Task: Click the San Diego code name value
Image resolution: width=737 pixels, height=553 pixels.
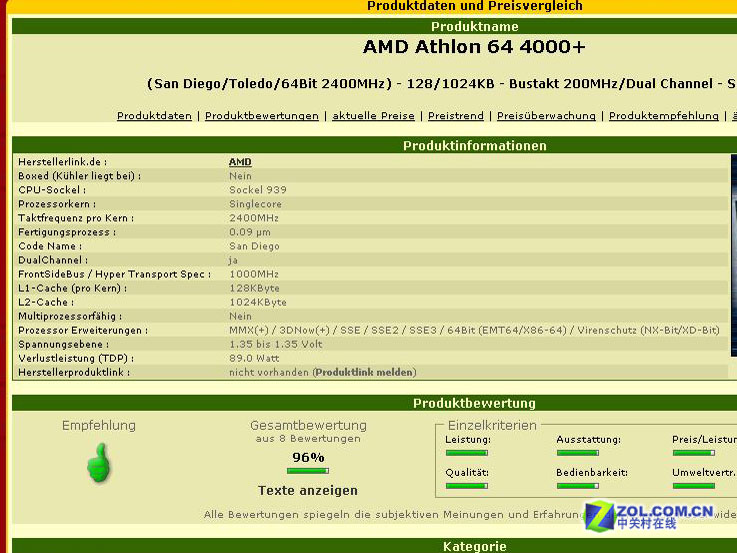Action: tap(254, 246)
